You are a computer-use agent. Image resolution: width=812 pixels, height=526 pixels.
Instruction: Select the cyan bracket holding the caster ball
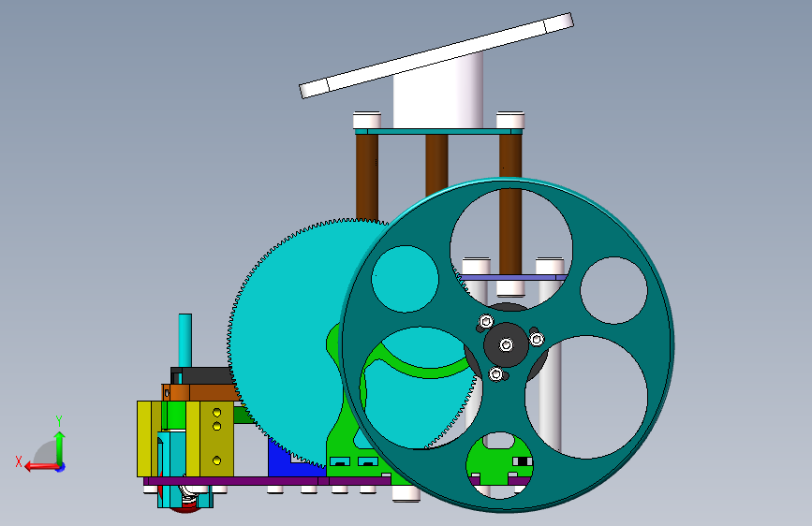click(170, 470)
